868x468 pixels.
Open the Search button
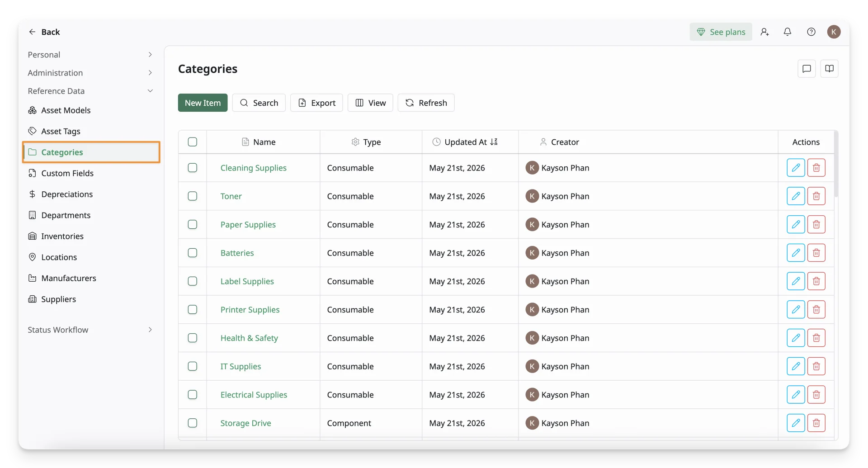click(x=259, y=103)
